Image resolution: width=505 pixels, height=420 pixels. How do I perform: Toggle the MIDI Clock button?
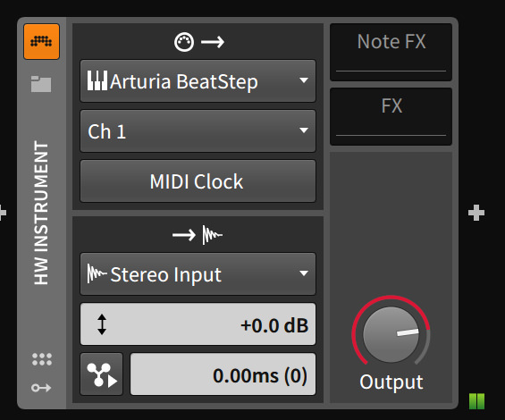point(198,181)
